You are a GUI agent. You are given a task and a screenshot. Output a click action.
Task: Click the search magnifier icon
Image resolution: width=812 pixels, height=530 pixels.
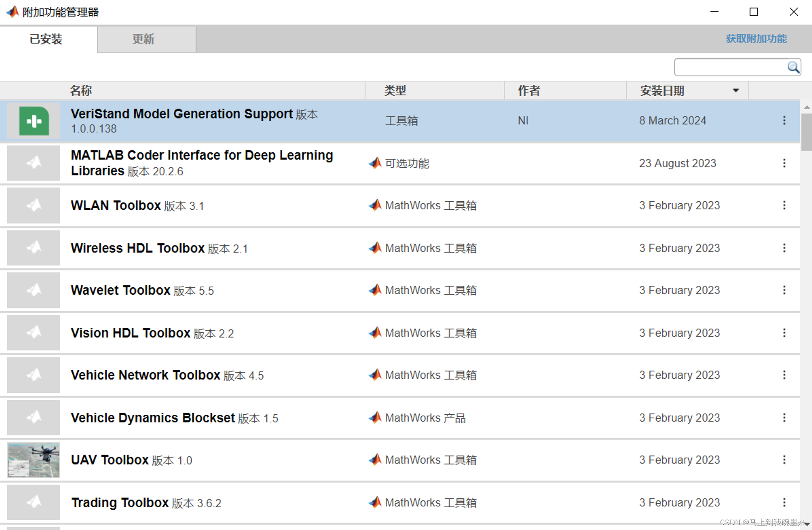(x=793, y=67)
